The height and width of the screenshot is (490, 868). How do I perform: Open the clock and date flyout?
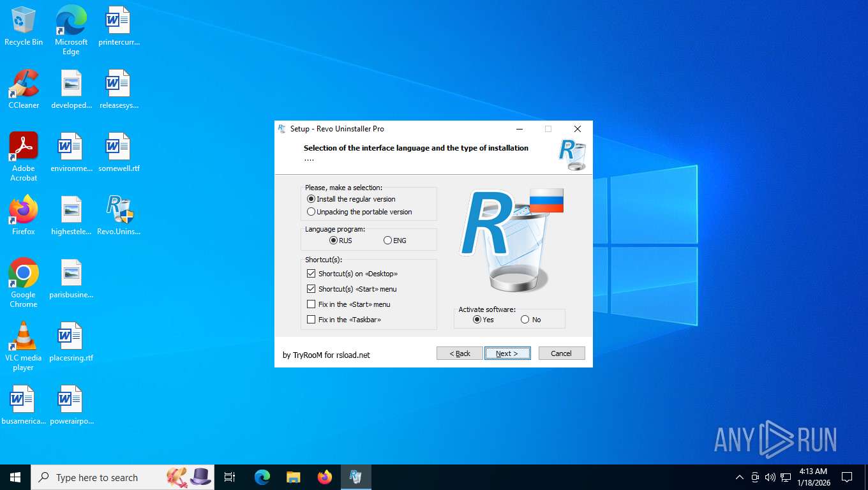[813, 477]
